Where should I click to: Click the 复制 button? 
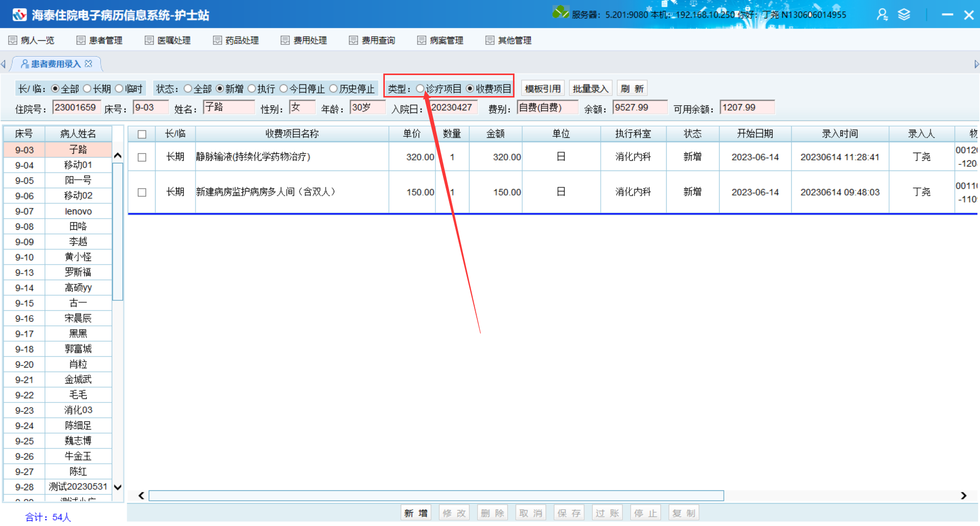click(x=684, y=513)
